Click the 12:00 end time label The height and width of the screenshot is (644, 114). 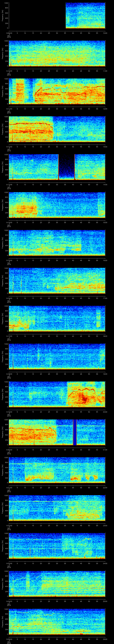[x=105, y=109]
